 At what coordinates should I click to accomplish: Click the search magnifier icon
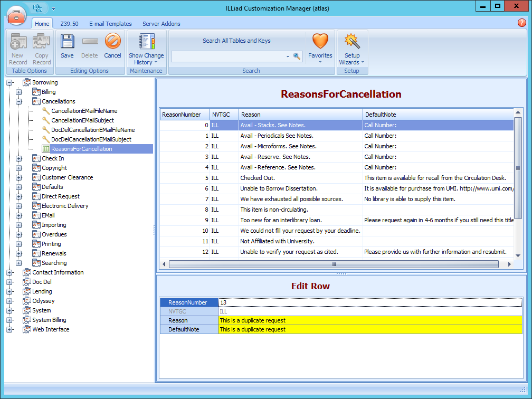point(297,56)
